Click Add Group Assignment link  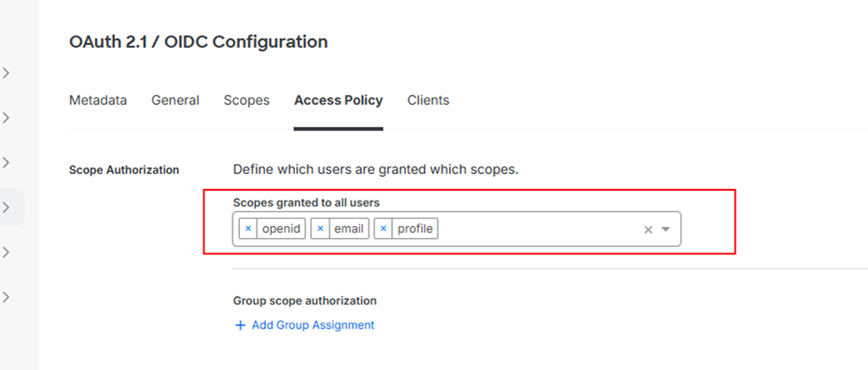click(313, 325)
